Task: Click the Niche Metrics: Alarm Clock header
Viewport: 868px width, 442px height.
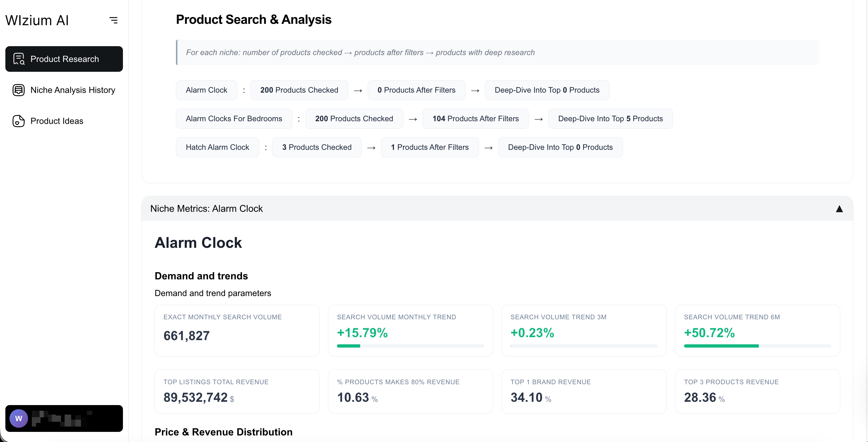Action: (206, 209)
